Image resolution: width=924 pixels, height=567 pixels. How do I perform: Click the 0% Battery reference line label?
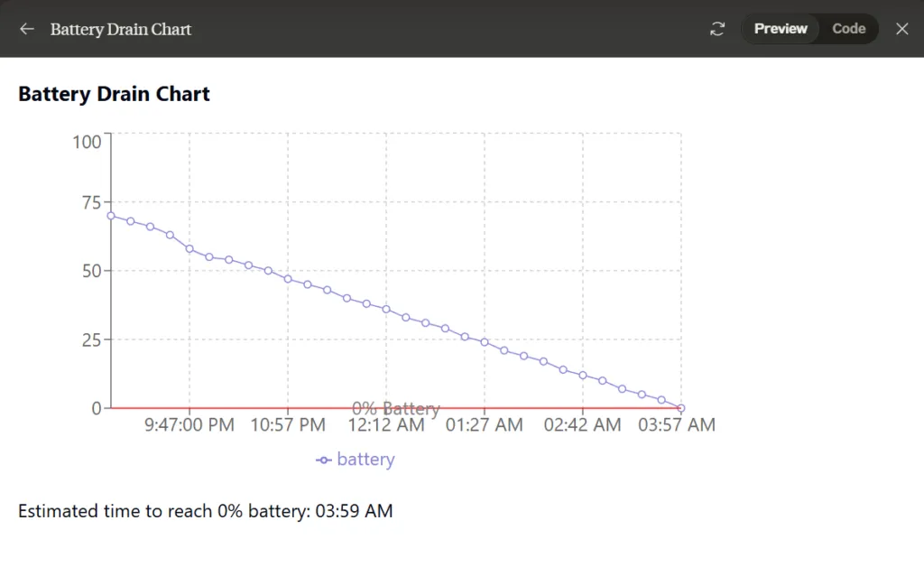tap(396, 408)
